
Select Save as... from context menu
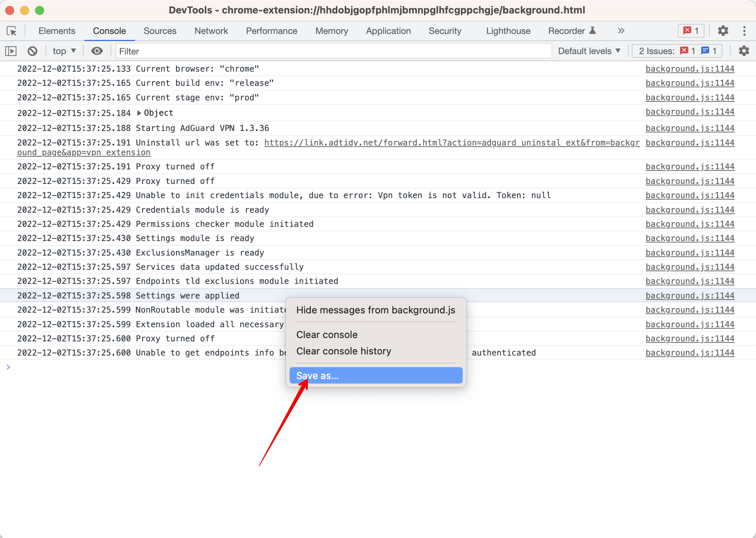[377, 376]
